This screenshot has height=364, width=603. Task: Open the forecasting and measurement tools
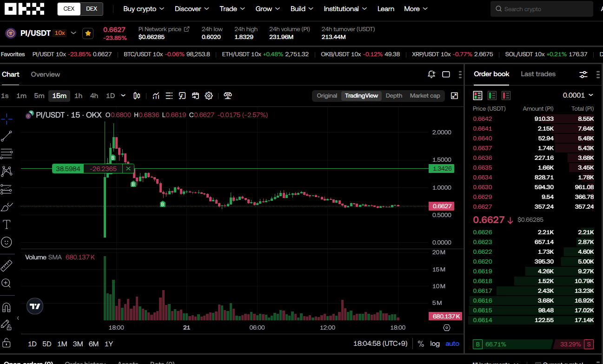coord(7,189)
